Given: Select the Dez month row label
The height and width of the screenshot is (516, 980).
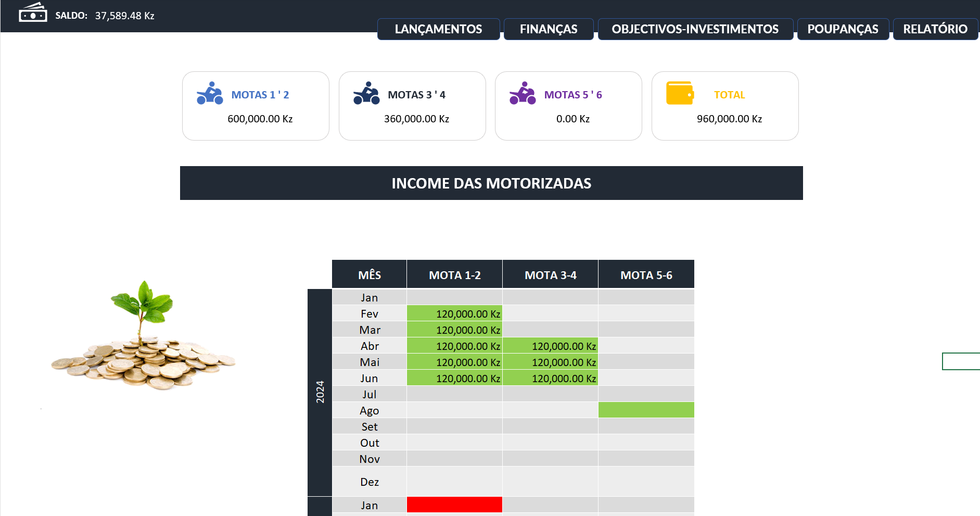Looking at the screenshot, I should click(x=370, y=482).
